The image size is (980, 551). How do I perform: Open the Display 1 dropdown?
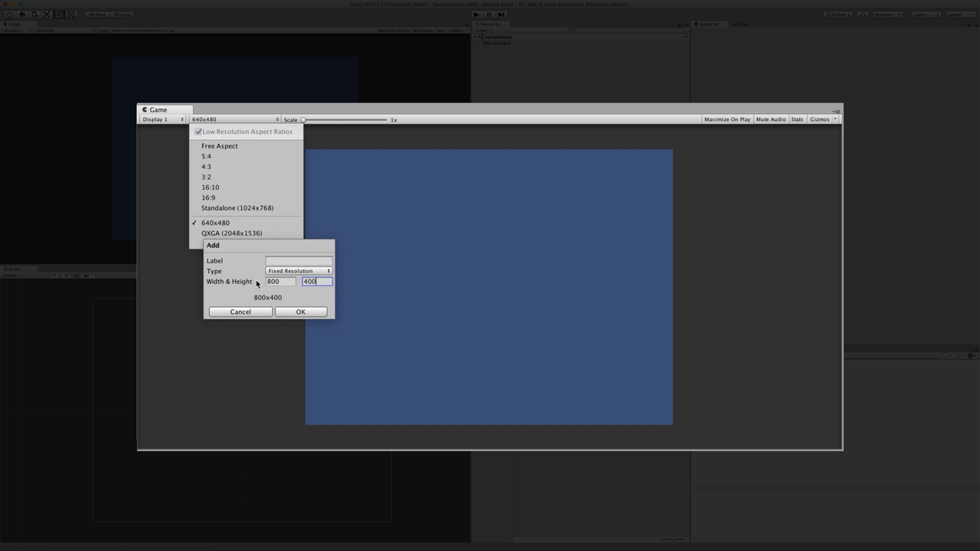tap(163, 119)
